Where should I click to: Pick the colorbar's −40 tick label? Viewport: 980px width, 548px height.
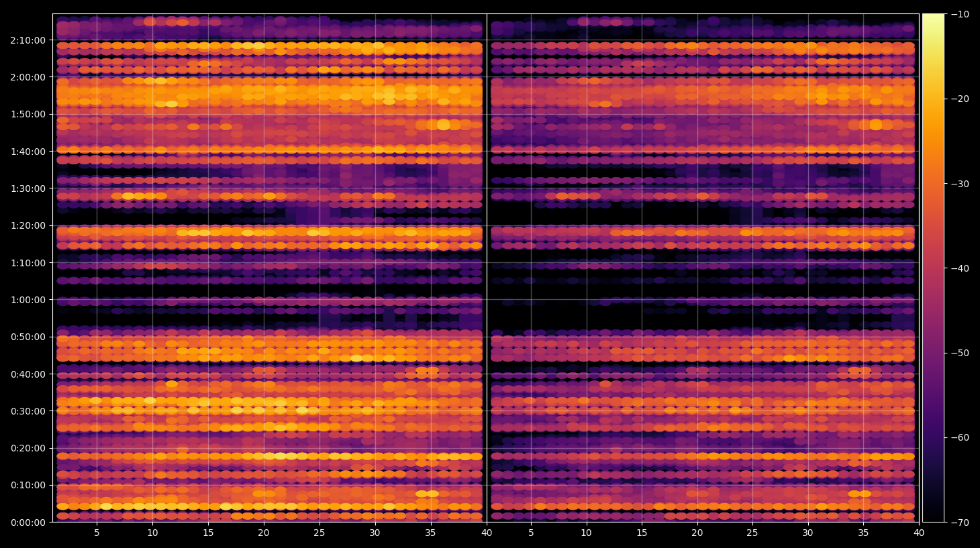click(x=961, y=268)
